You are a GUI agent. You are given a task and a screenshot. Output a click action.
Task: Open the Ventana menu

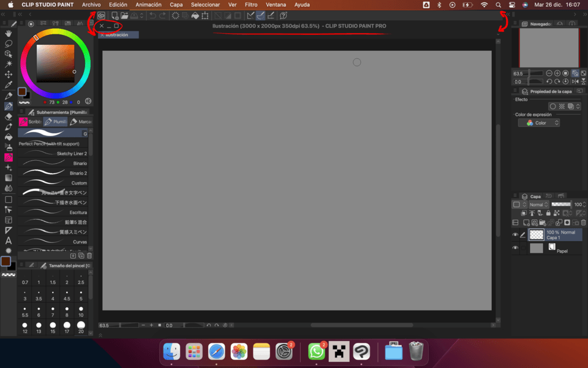pos(276,5)
